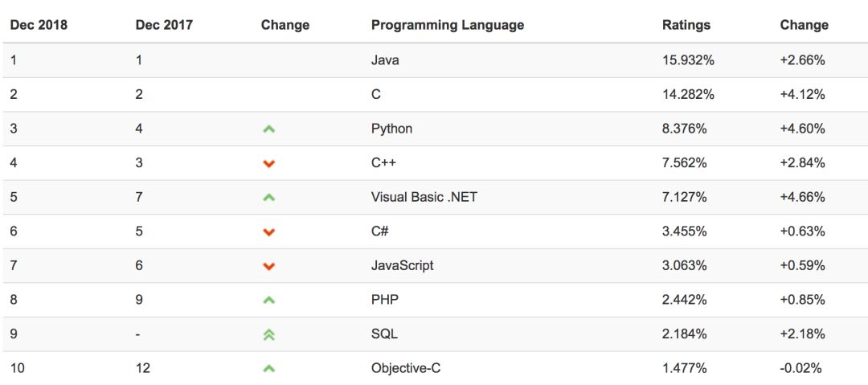868x385 pixels.
Task: Click the Visual Basic .NET entry
Action: pos(424,197)
